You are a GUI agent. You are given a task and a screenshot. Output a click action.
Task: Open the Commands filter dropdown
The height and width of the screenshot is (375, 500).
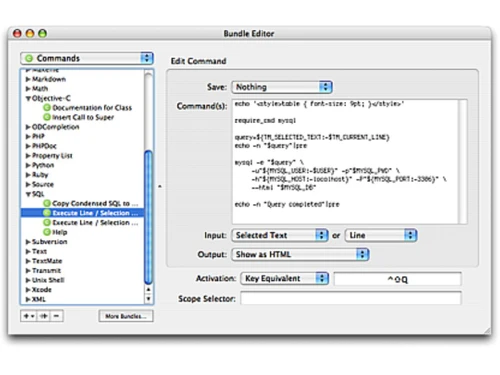87,58
